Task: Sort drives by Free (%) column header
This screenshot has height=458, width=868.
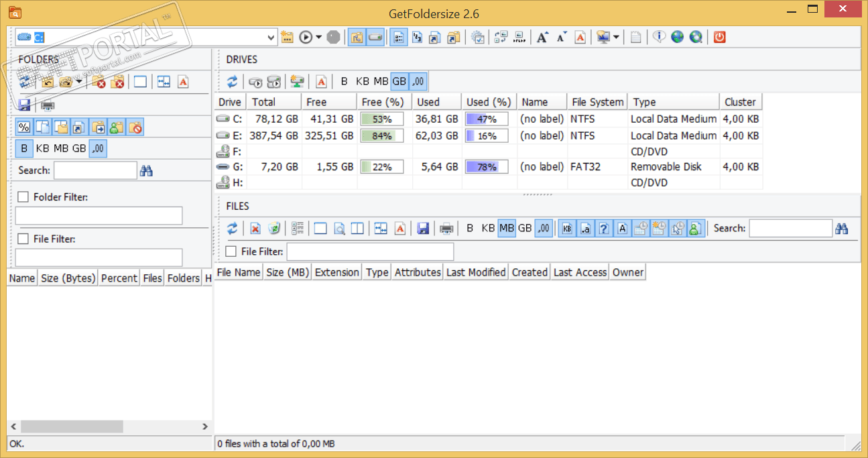Action: (384, 102)
